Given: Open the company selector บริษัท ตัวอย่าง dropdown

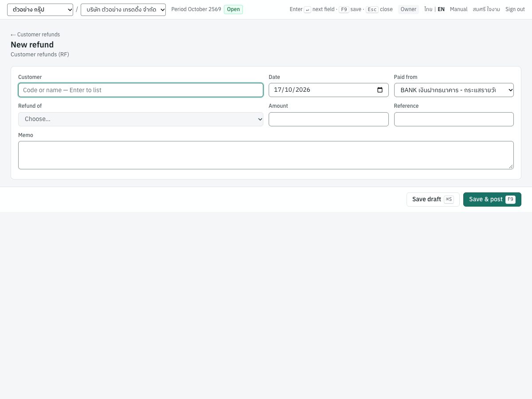Looking at the screenshot, I should (x=123, y=10).
